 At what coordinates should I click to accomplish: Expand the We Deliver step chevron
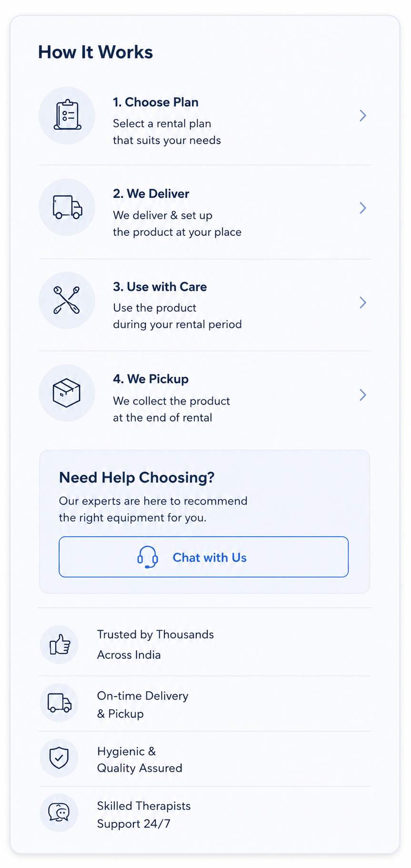(363, 208)
